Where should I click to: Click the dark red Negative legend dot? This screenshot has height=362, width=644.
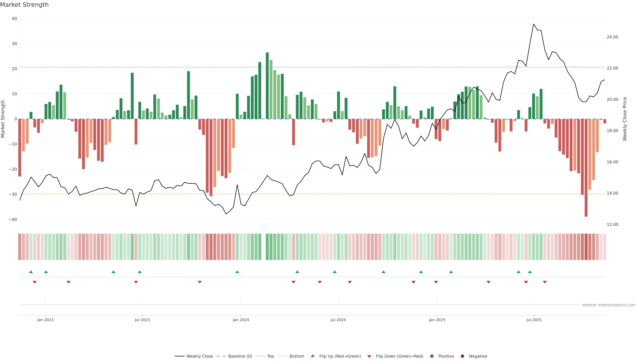pyautogui.click(x=462, y=356)
